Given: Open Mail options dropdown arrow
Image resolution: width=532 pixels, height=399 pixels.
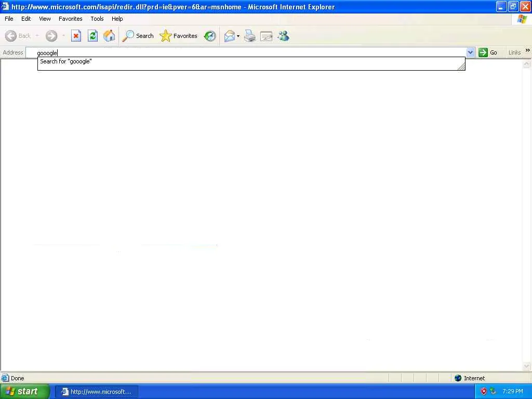Looking at the screenshot, I should (x=238, y=36).
